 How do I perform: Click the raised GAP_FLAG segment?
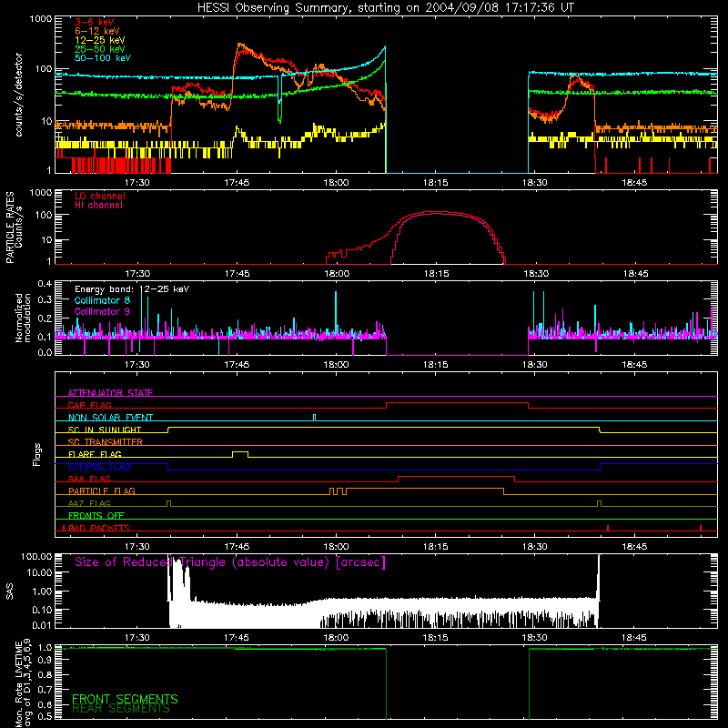(458, 403)
